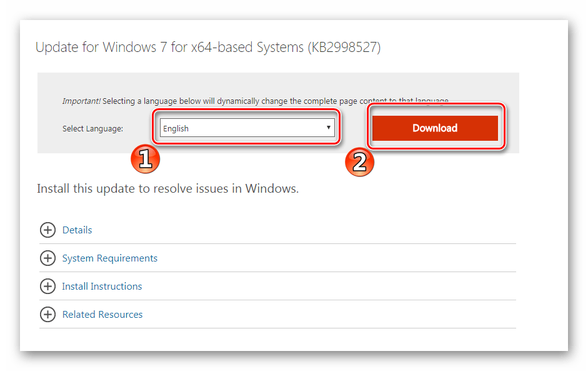The height and width of the screenshot is (371, 588).
Task: Click the red number 1 badge
Action: 145,159
